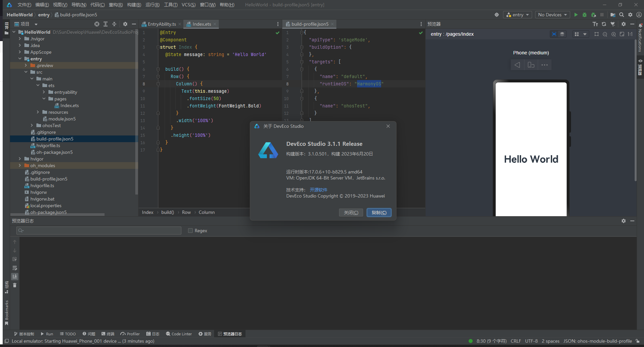644x347 pixels.
Task: Open Code Linter tool window tab
Action: pos(179,334)
